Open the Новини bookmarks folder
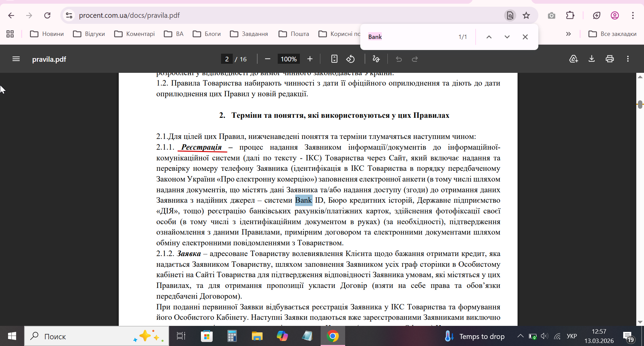This screenshot has height=346, width=644. click(47, 34)
